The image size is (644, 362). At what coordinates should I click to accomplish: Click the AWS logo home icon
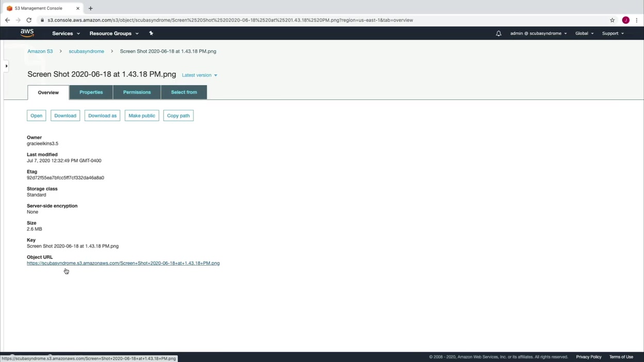click(27, 33)
